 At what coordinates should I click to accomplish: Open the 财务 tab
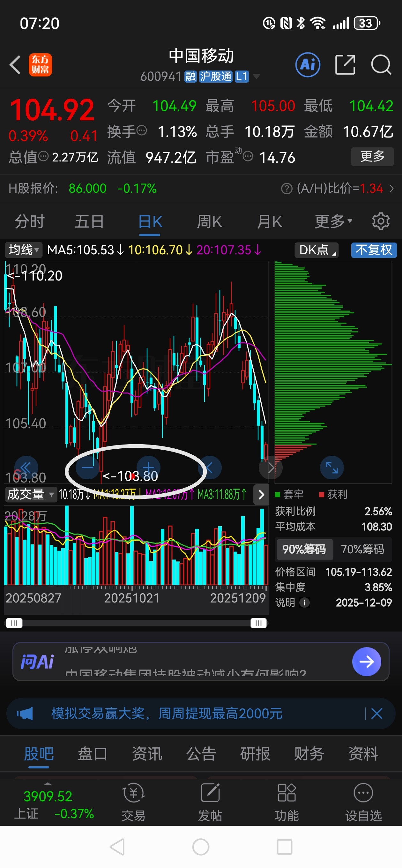[x=309, y=754]
